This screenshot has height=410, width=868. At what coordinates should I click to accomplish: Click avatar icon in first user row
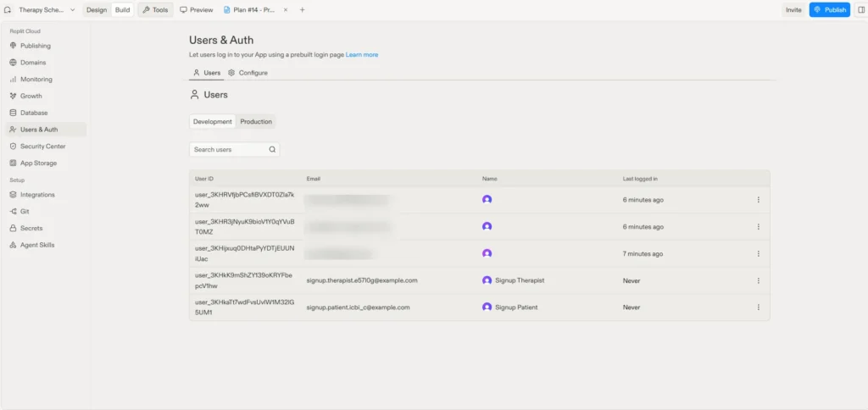pyautogui.click(x=487, y=200)
